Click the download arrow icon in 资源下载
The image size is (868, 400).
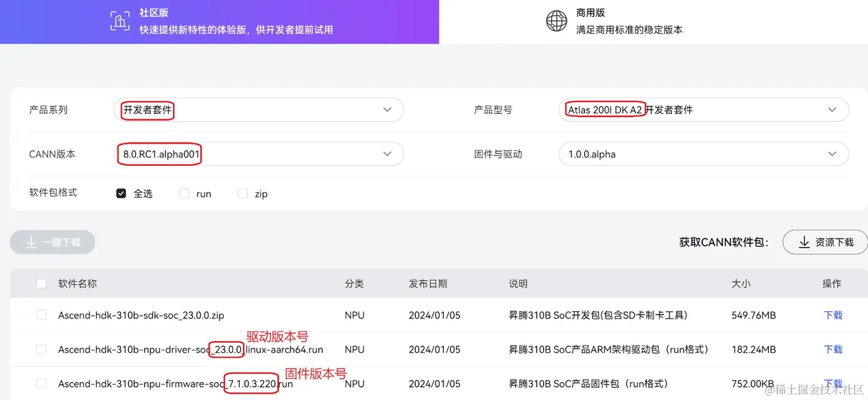[x=804, y=242]
